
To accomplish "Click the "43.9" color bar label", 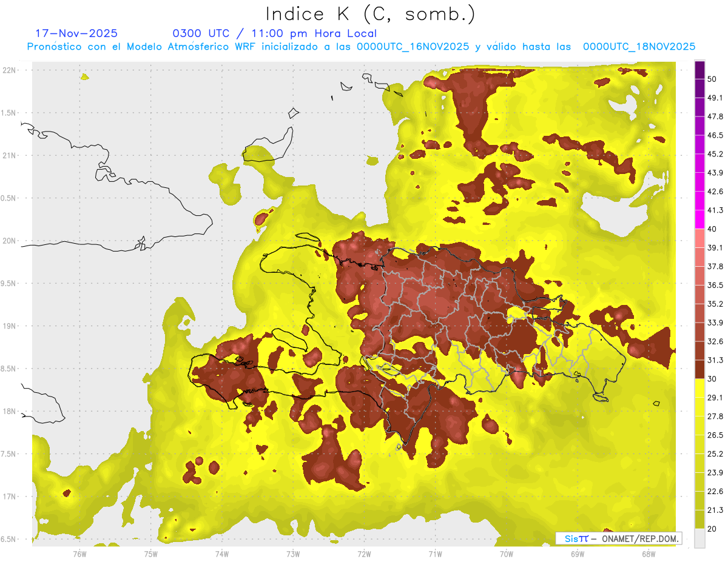I will click(715, 173).
